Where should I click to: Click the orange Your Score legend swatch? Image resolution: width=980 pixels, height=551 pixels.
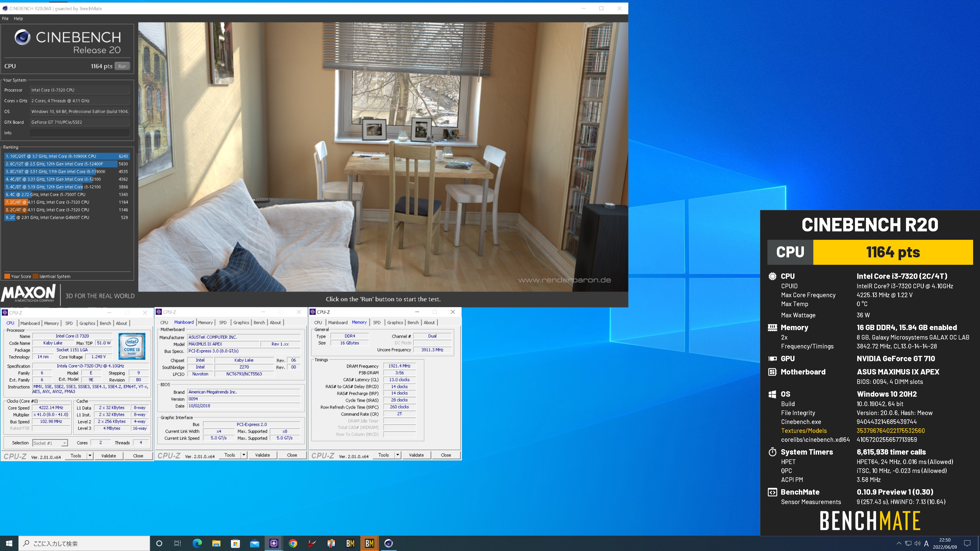point(7,277)
